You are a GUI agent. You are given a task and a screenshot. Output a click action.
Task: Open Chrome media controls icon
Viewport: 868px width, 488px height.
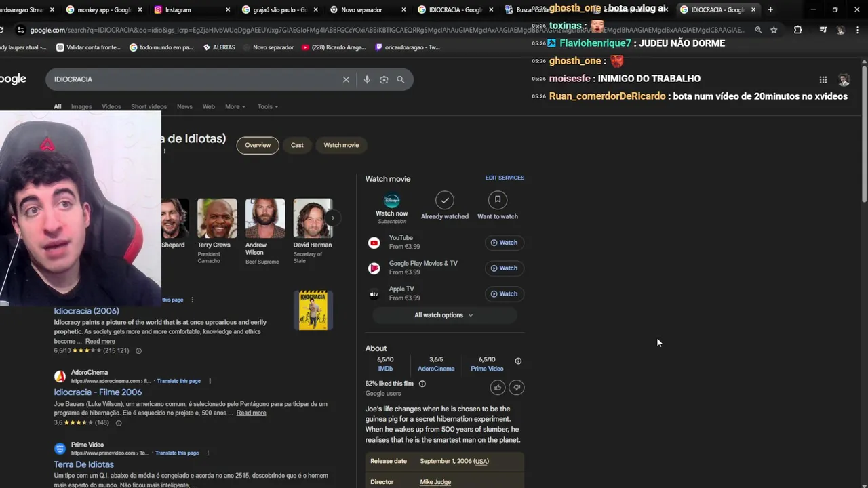(x=823, y=30)
